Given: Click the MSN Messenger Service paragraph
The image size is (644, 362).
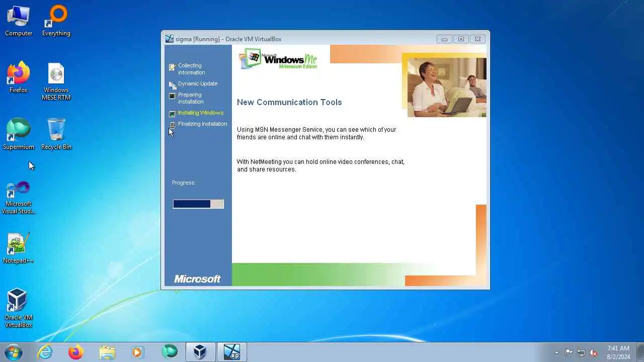Looking at the screenshot, I should tap(316, 133).
